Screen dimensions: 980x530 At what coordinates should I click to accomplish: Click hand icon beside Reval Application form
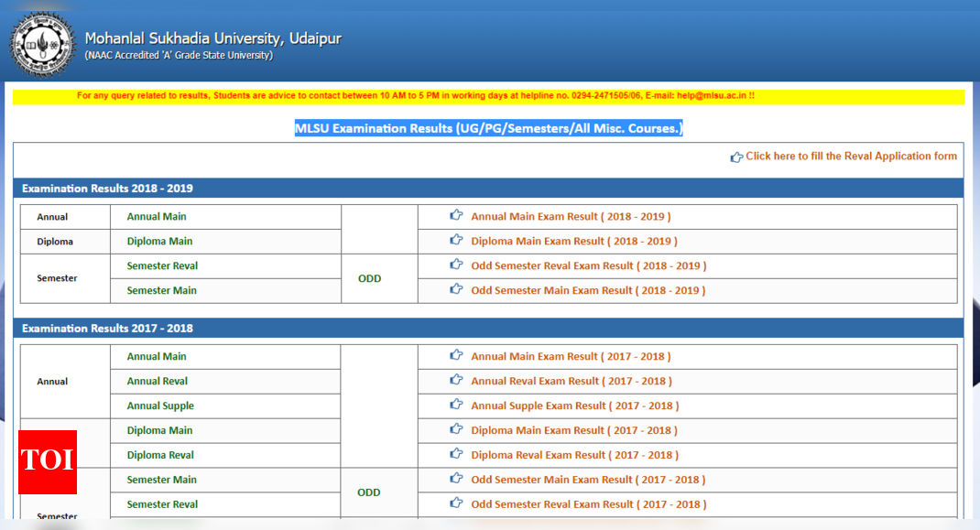point(736,157)
